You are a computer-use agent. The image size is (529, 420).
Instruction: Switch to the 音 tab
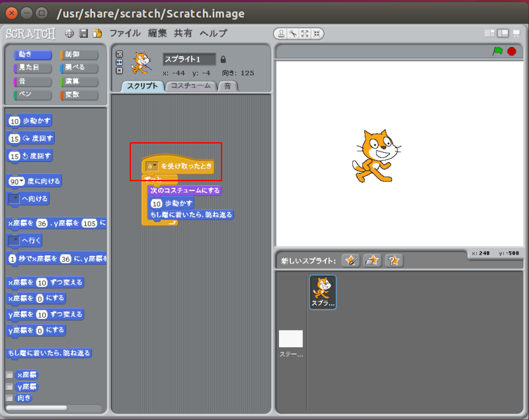(228, 86)
